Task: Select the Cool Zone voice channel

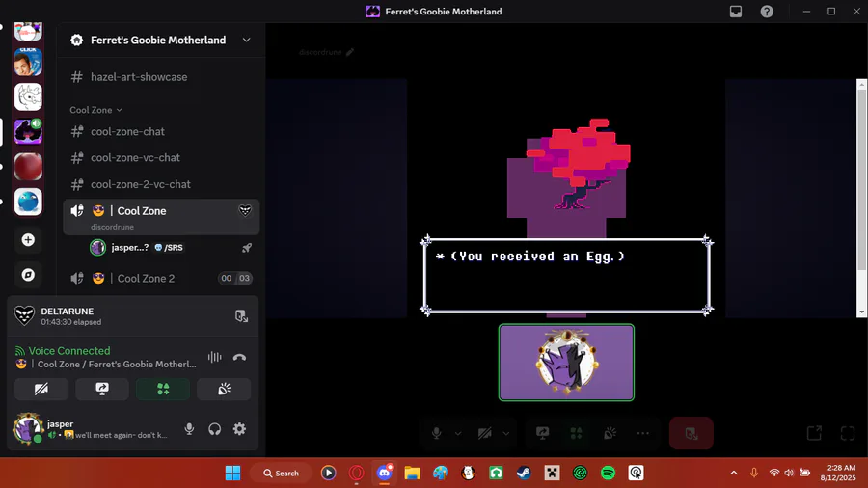Action: (160, 217)
